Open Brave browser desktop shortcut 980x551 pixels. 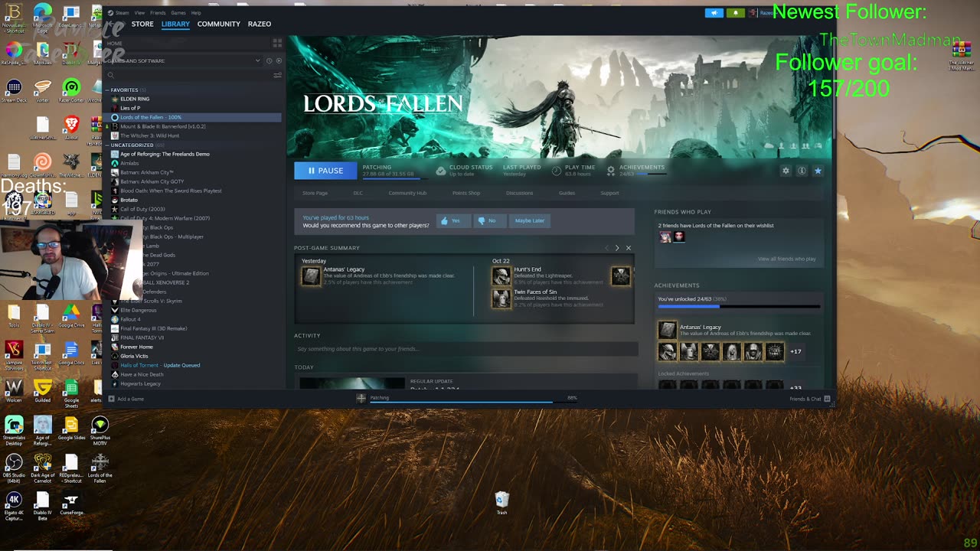(x=71, y=127)
